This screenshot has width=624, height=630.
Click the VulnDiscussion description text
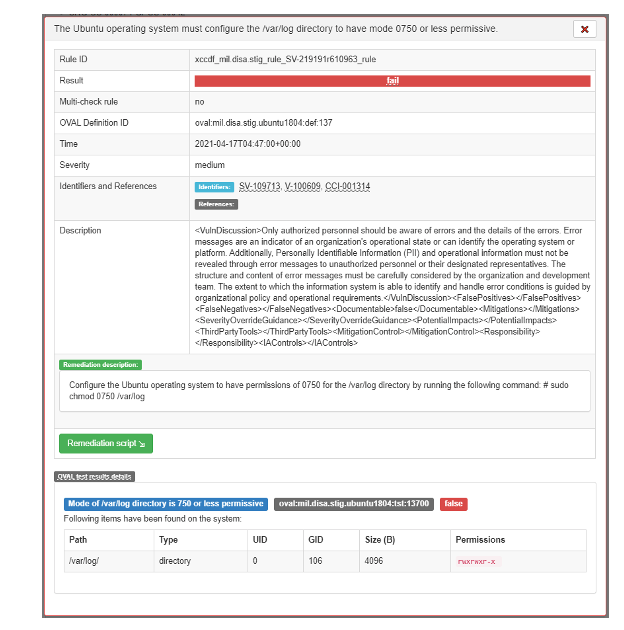pyautogui.click(x=393, y=286)
